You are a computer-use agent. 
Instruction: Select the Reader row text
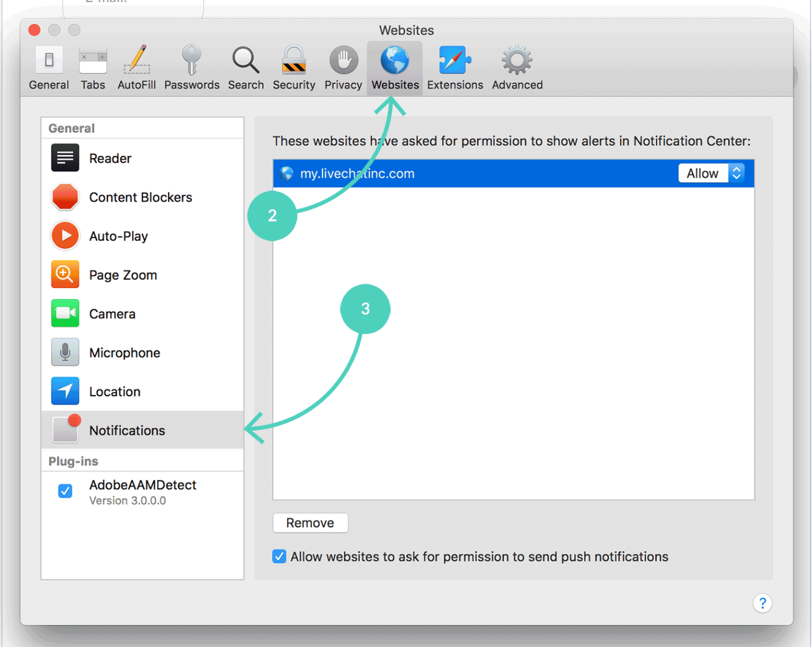110,158
